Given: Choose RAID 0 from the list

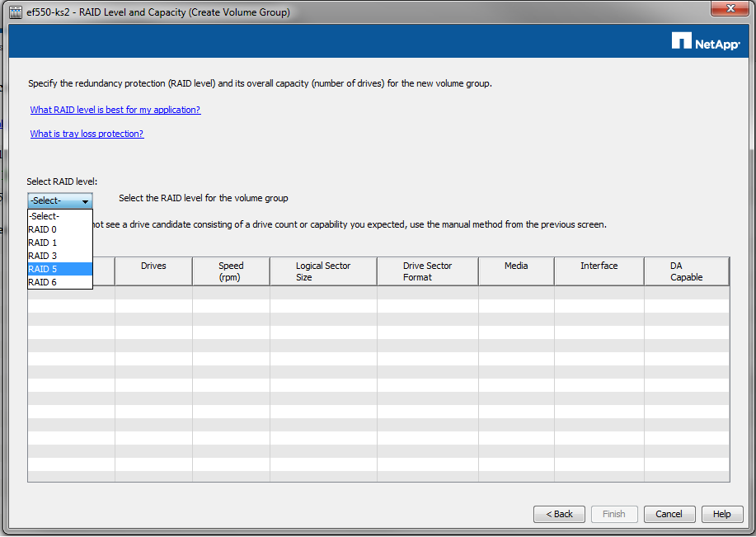Looking at the screenshot, I should pos(43,229).
